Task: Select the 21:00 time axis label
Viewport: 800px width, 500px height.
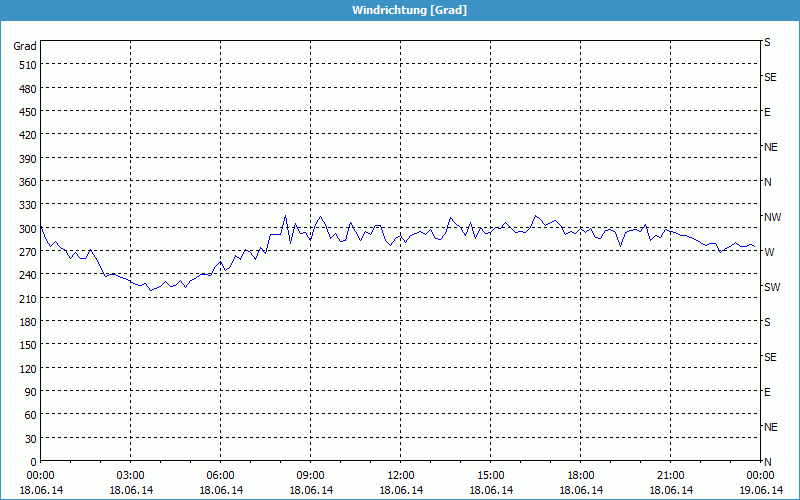Action: (x=671, y=475)
